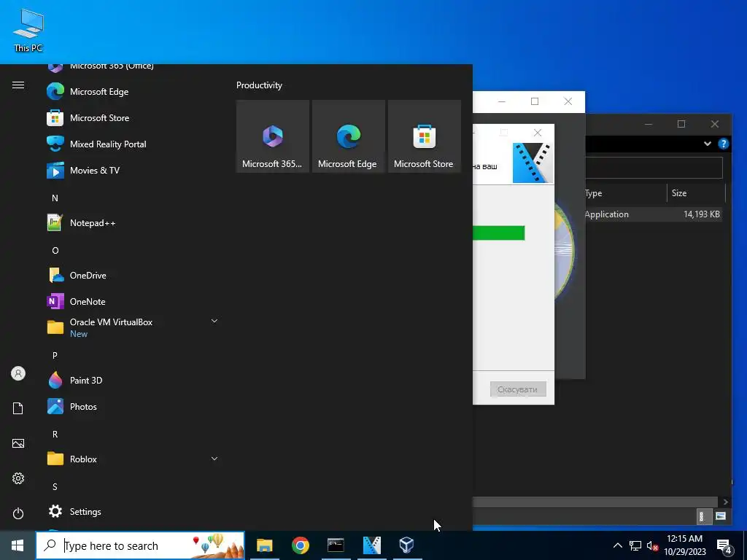Open File Explorer from the taskbar
Viewport: 747px width, 560px height.
(x=264, y=545)
